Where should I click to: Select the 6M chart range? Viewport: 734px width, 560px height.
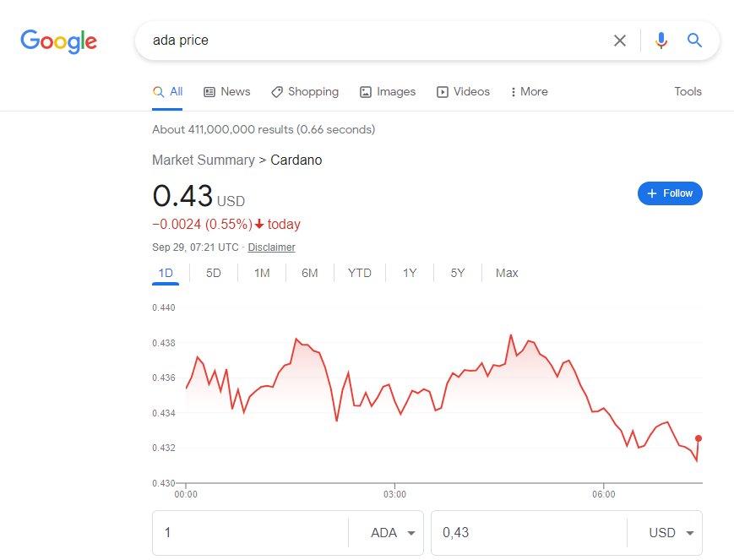(x=309, y=273)
